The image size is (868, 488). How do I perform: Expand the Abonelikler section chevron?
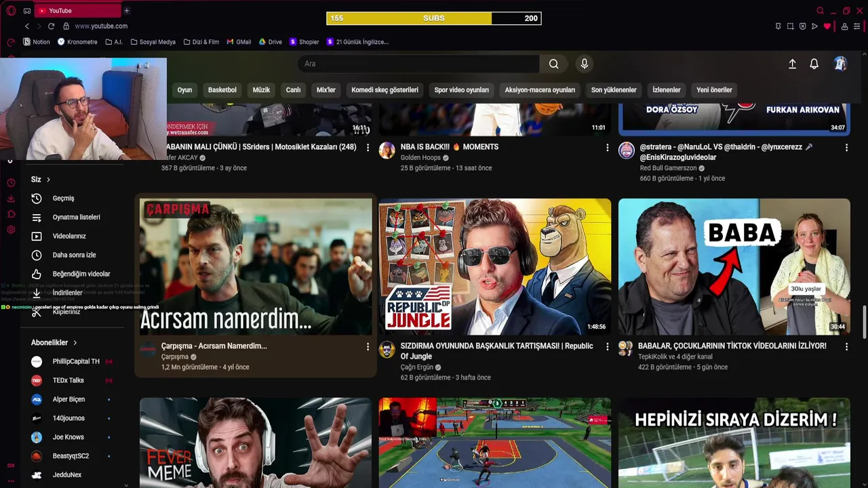point(75,343)
